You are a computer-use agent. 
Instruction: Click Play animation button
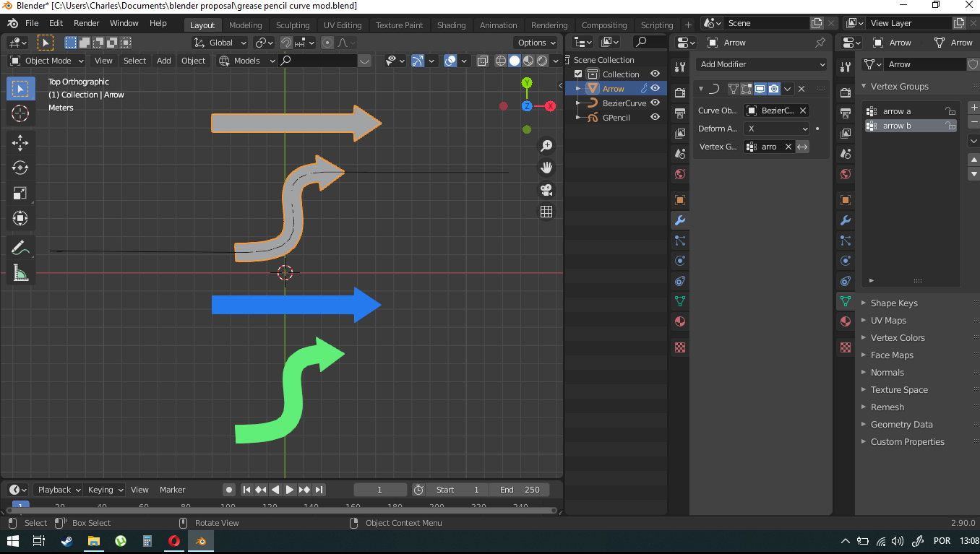point(290,490)
